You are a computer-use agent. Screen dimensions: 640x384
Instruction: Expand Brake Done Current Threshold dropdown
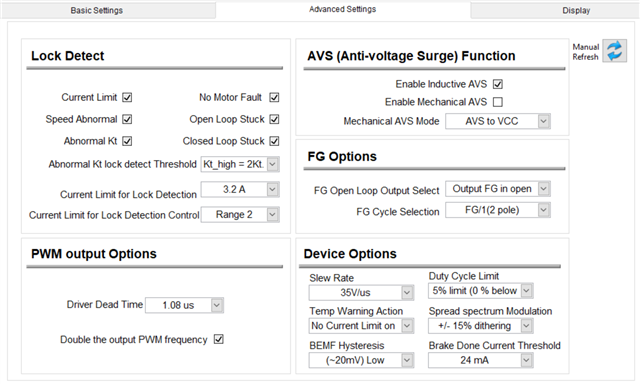pos(480,360)
